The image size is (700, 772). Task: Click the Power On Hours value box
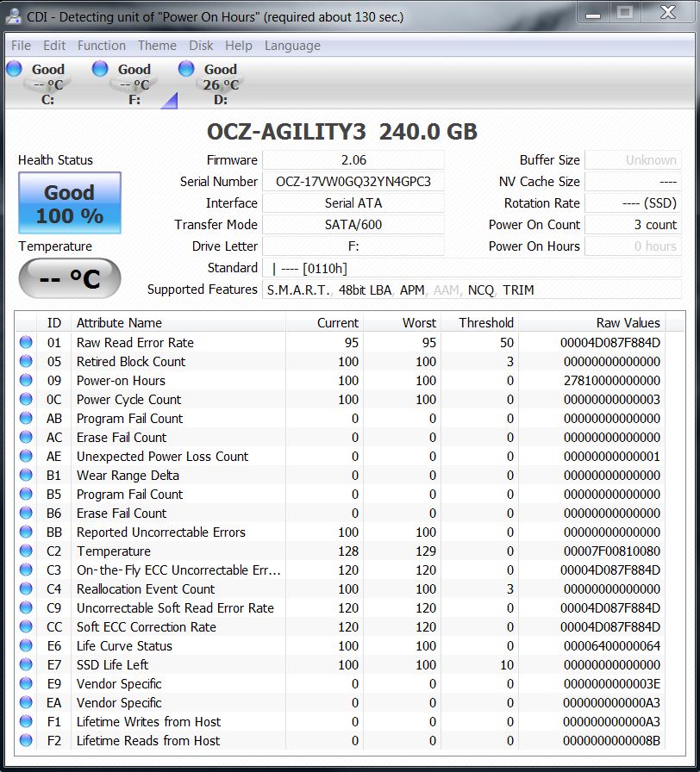point(633,246)
